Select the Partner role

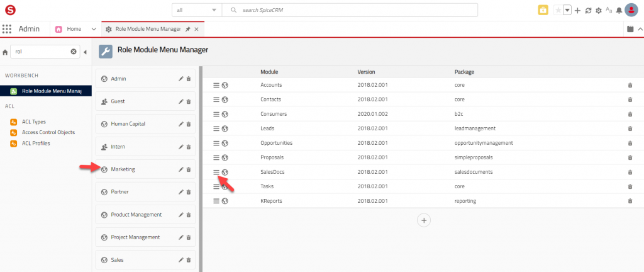[145, 191]
